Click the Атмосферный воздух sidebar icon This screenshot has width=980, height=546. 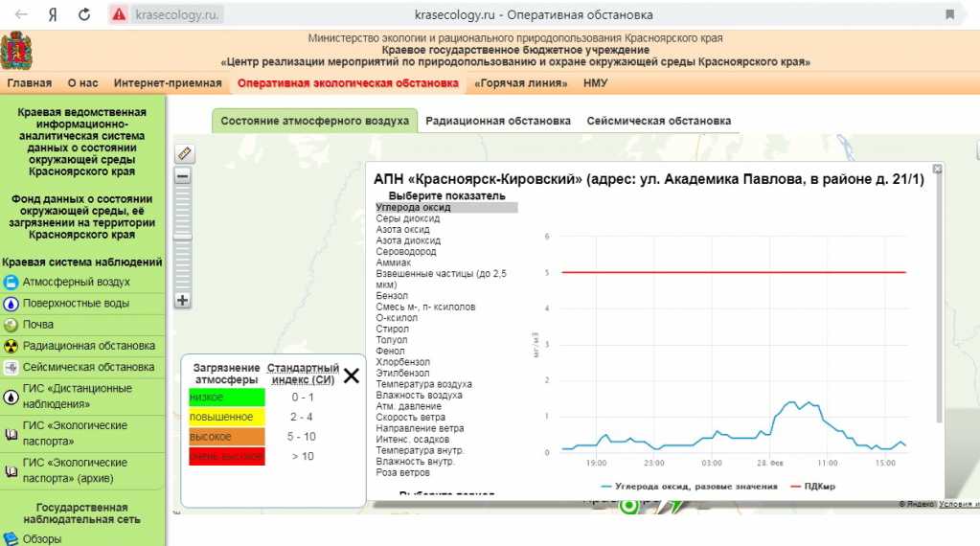pos(11,283)
